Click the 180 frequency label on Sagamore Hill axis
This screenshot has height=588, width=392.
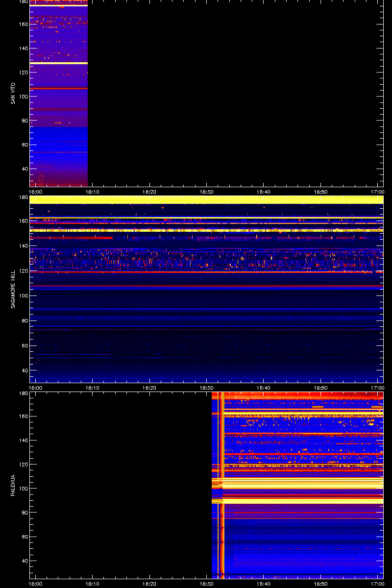click(x=24, y=197)
